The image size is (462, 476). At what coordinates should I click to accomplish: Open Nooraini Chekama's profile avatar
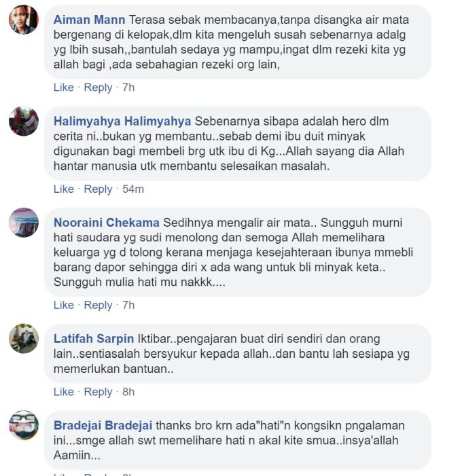click(x=24, y=223)
